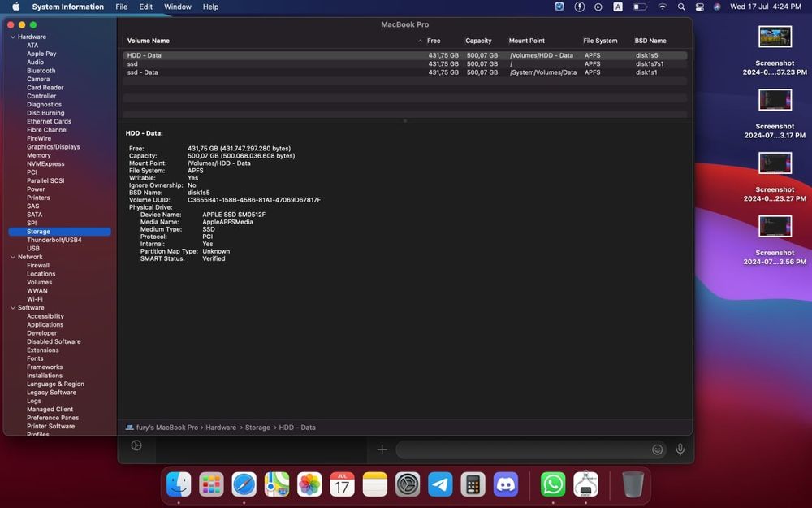Select Graphics/Displays in sidebar
The width and height of the screenshot is (812, 508).
(54, 147)
